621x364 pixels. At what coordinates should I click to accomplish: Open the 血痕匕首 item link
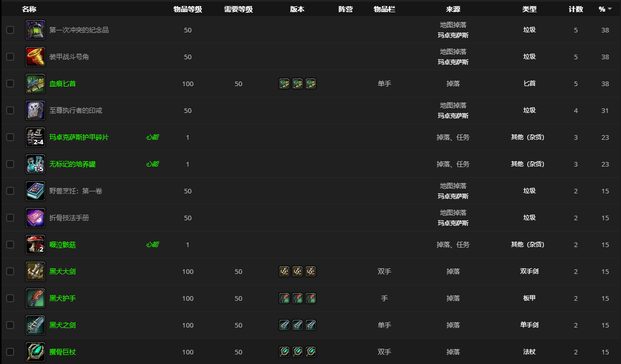[x=62, y=84]
